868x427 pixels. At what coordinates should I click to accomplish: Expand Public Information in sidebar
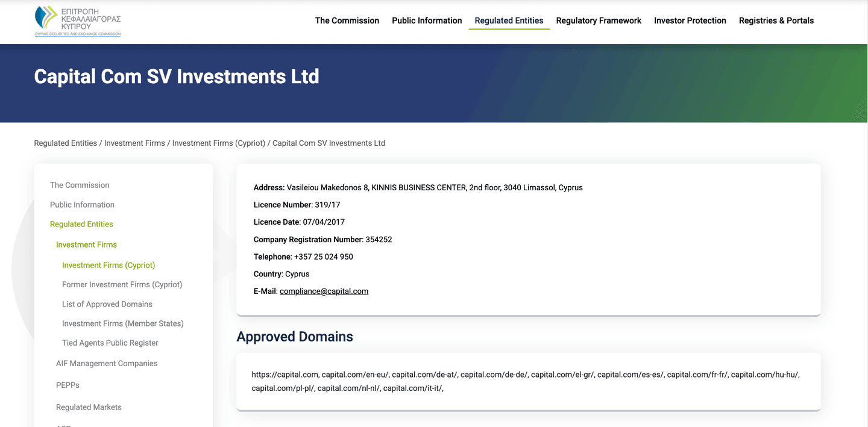tap(82, 205)
